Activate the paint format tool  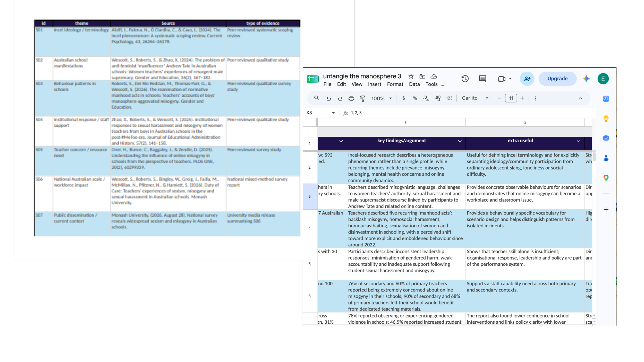point(362,98)
